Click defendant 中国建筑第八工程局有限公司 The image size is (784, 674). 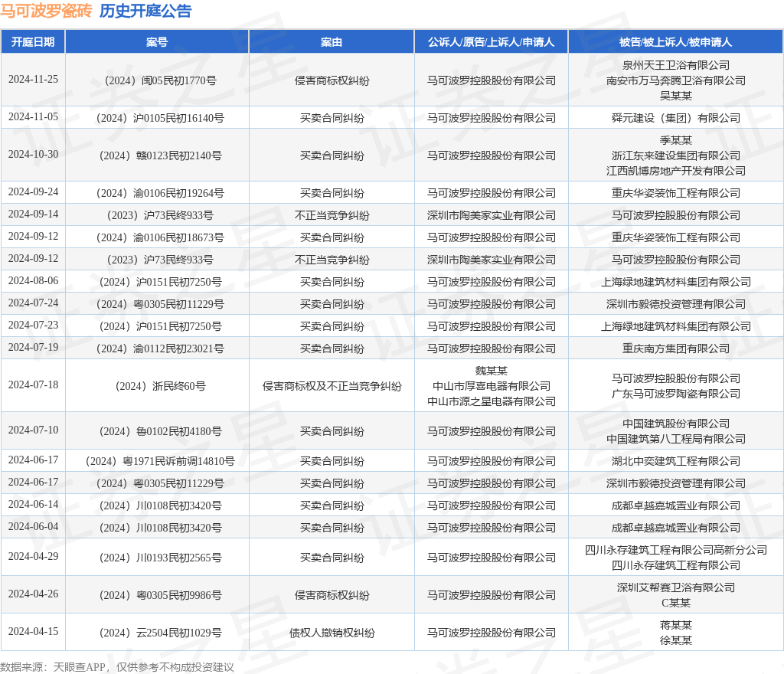tap(675, 439)
